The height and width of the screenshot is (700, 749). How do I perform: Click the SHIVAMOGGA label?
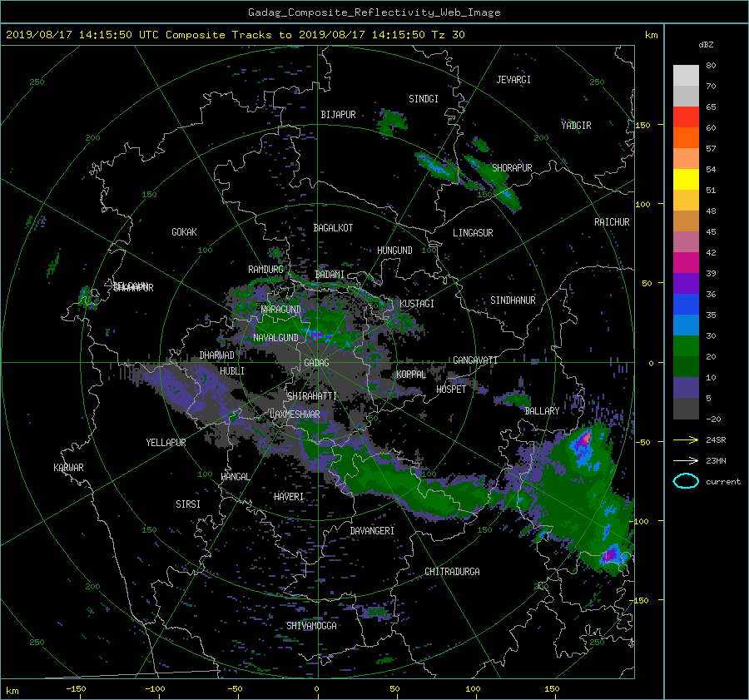(x=311, y=626)
